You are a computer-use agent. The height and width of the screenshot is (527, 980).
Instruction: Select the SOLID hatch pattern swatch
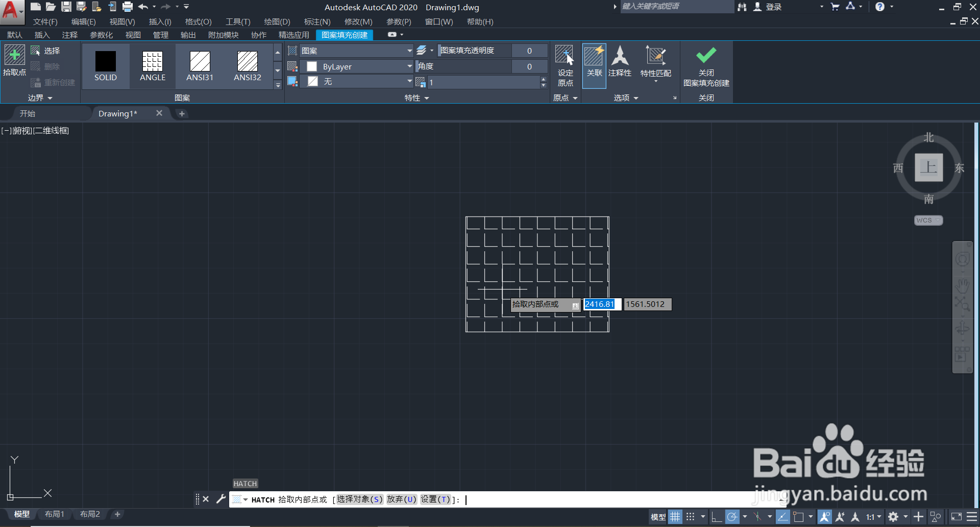pyautogui.click(x=106, y=66)
